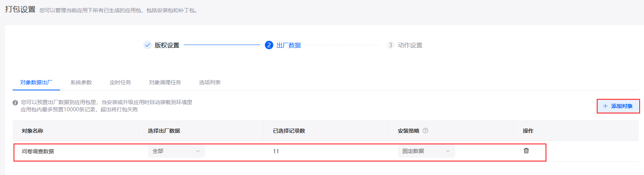This screenshot has width=644, height=175.
Task: Go to the 版权设置 step label
Action: tap(167, 45)
